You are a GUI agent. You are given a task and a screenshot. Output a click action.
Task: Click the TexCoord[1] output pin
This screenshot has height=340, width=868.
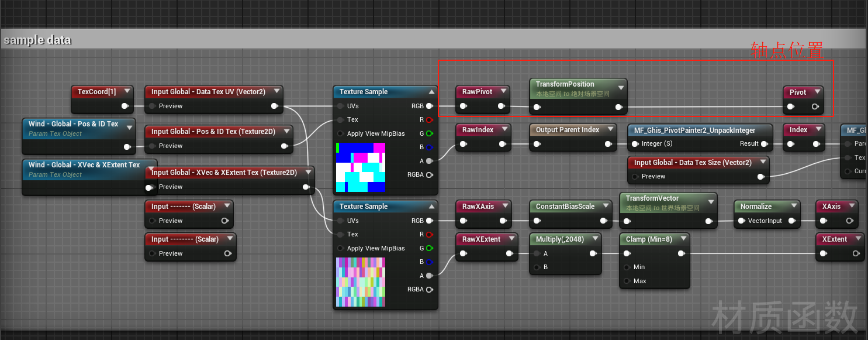point(125,106)
